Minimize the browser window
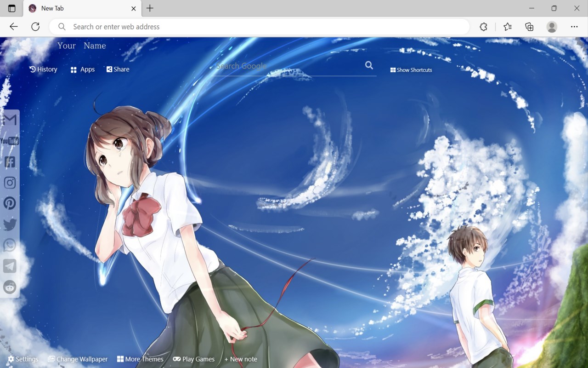This screenshot has width=588, height=368. point(531,8)
